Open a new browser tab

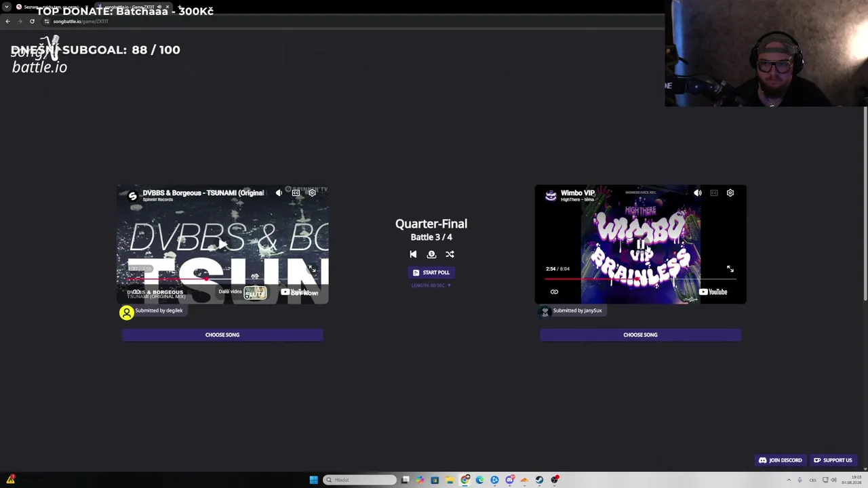point(180,7)
